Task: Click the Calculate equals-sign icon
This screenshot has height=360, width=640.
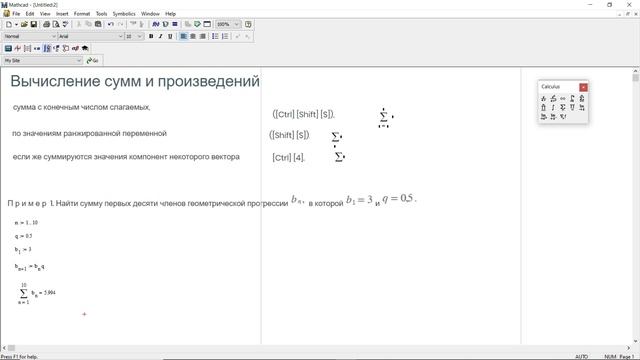Action: 175,24
